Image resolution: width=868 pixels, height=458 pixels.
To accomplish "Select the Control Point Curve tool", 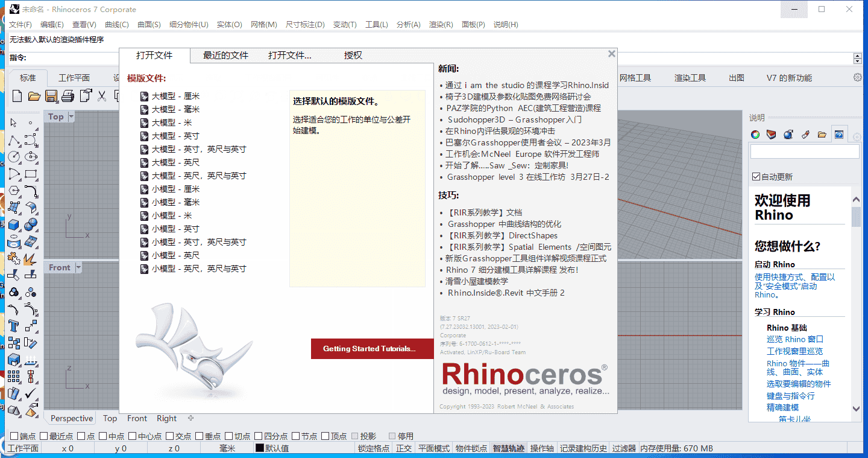I will [x=31, y=140].
